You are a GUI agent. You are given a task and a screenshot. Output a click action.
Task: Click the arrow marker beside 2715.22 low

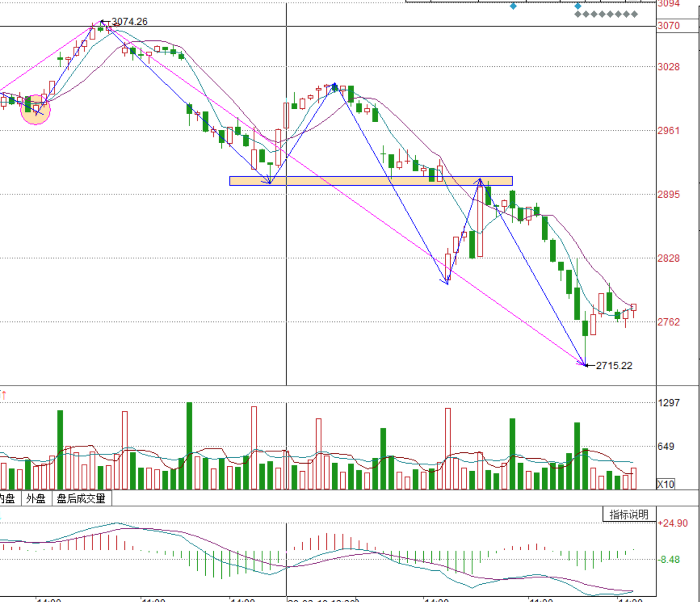tap(590, 366)
